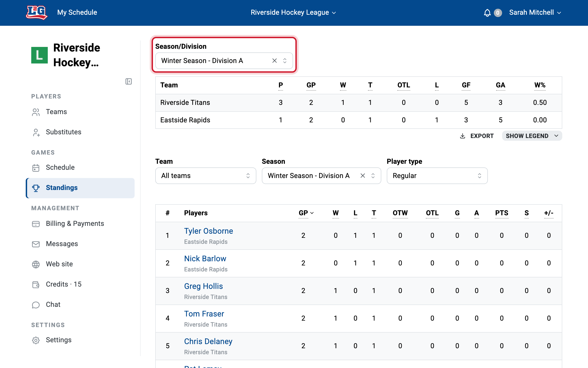This screenshot has width=588, height=368.
Task: Click the Schedule calendar icon
Action: 36,168
